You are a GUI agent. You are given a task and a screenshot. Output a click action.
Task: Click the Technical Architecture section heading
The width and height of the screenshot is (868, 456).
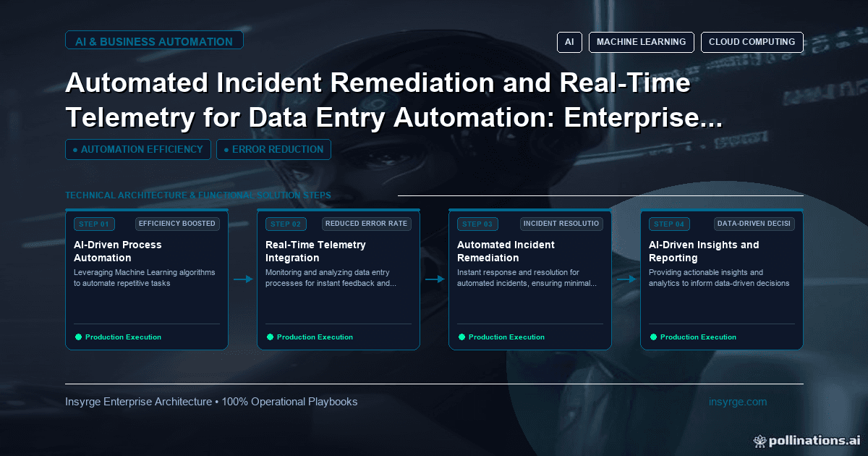coord(198,195)
